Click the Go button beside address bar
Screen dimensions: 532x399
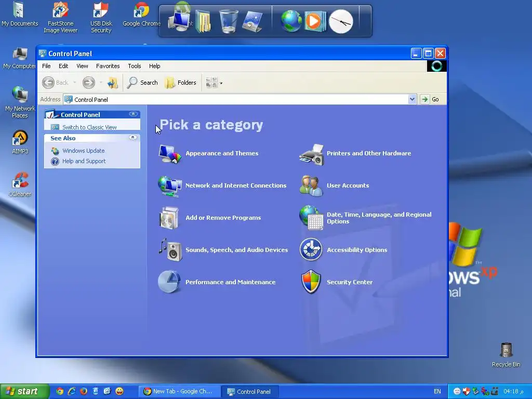(x=430, y=99)
